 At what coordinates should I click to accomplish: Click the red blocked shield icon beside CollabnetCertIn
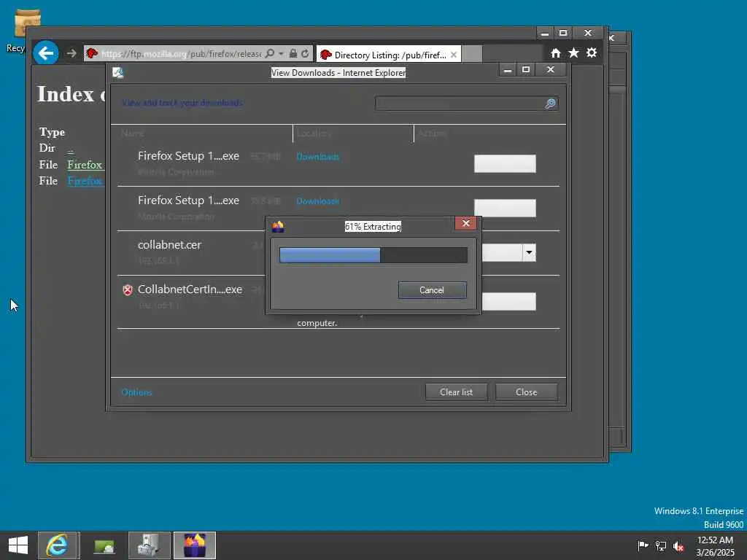pos(128,290)
